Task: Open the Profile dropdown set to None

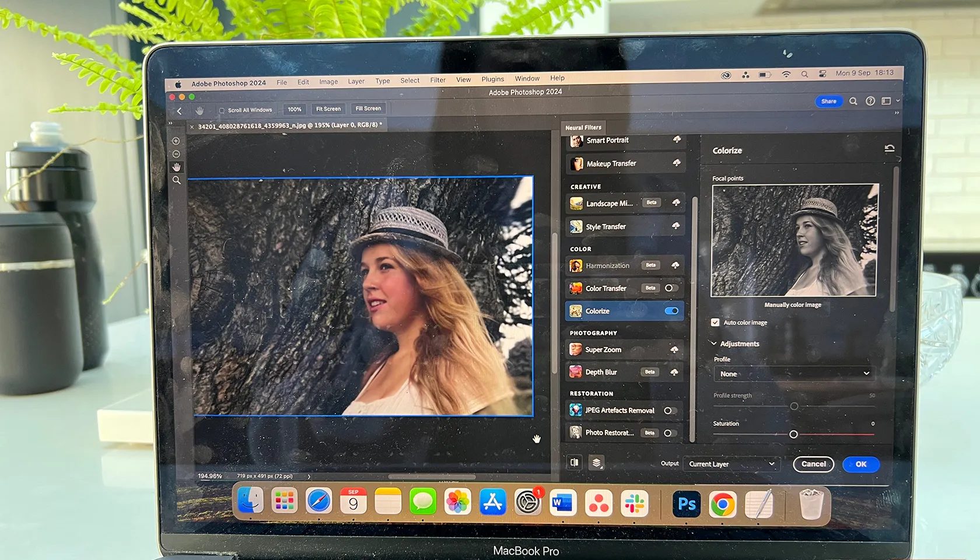Action: (794, 374)
